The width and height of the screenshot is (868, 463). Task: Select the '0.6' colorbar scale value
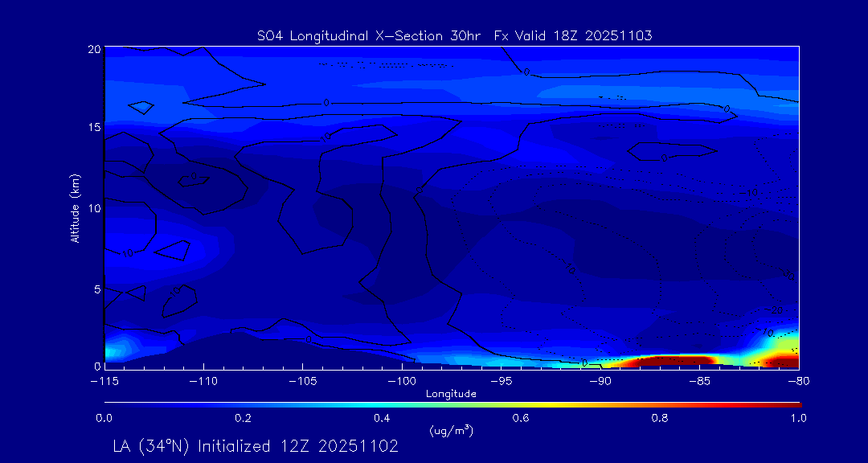pos(522,418)
